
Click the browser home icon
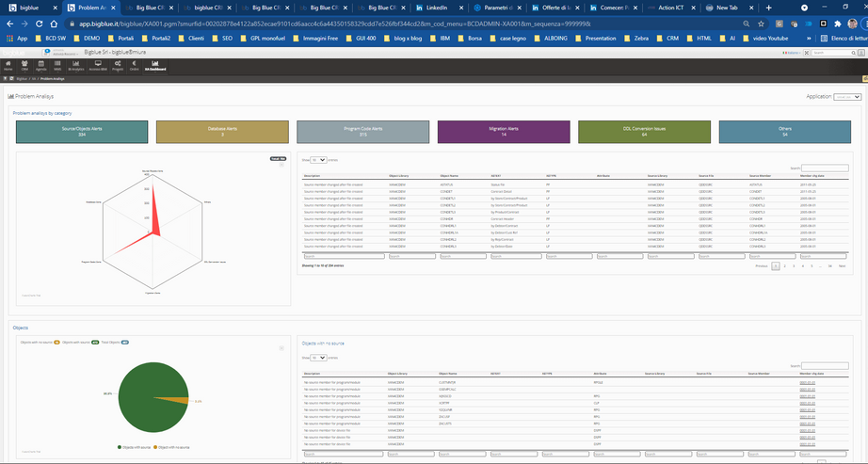pos(54,24)
